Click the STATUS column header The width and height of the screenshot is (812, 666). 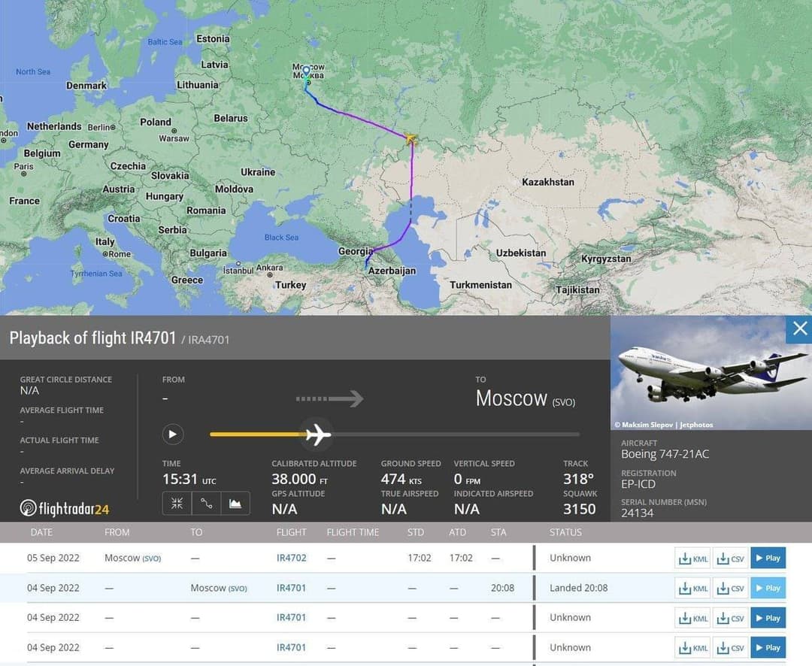565,532
